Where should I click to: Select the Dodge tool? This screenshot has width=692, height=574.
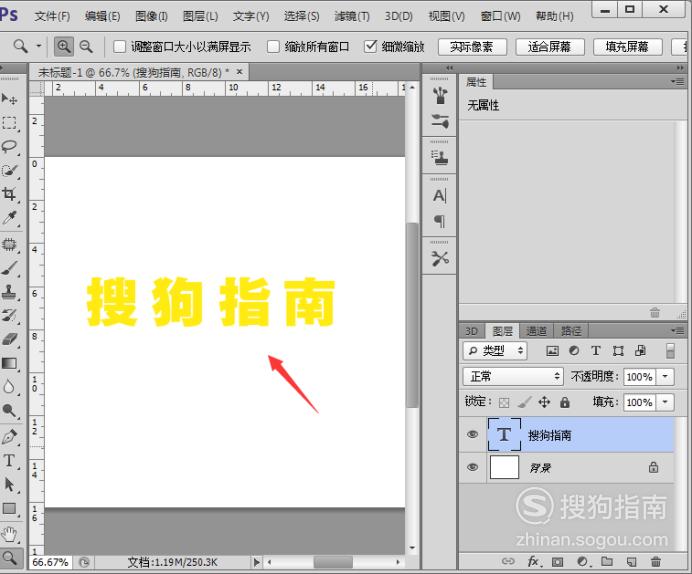coord(9,410)
